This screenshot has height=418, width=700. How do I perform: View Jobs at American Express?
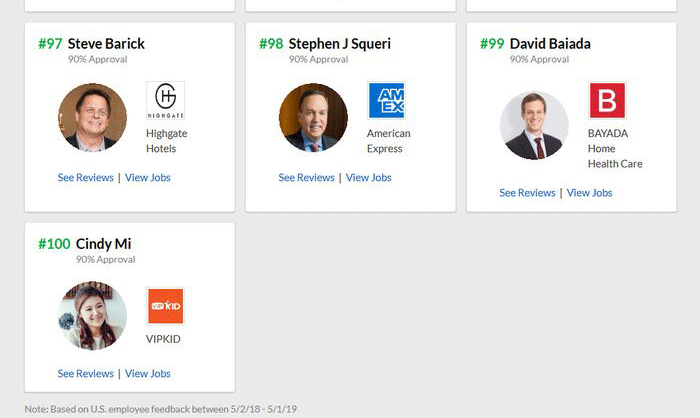[369, 178]
